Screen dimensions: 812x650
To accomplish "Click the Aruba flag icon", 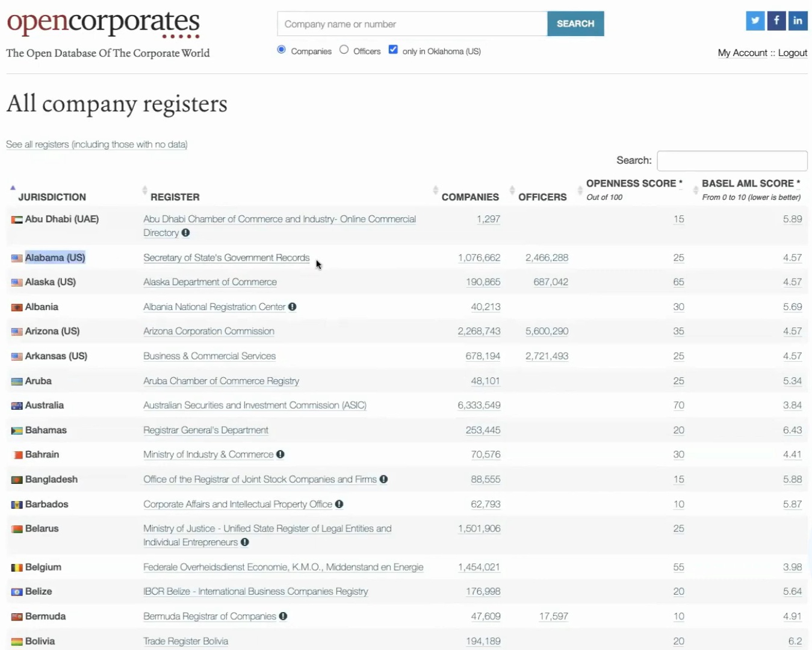I will click(17, 382).
